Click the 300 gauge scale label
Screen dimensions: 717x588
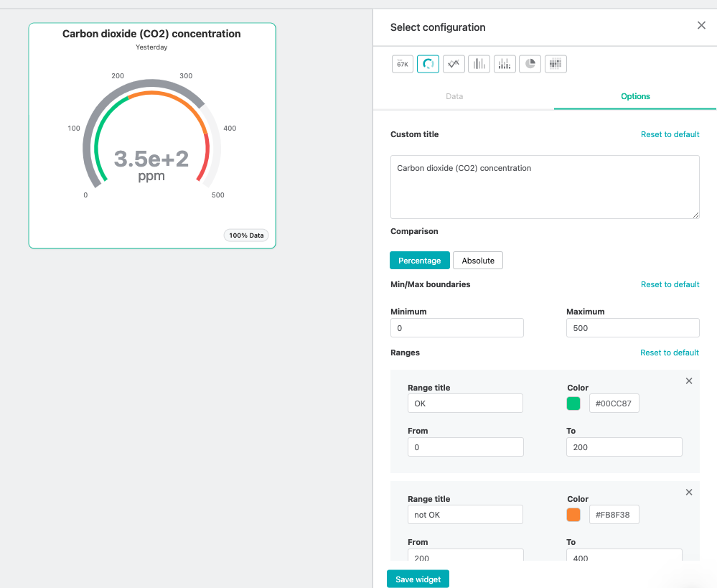[186, 75]
